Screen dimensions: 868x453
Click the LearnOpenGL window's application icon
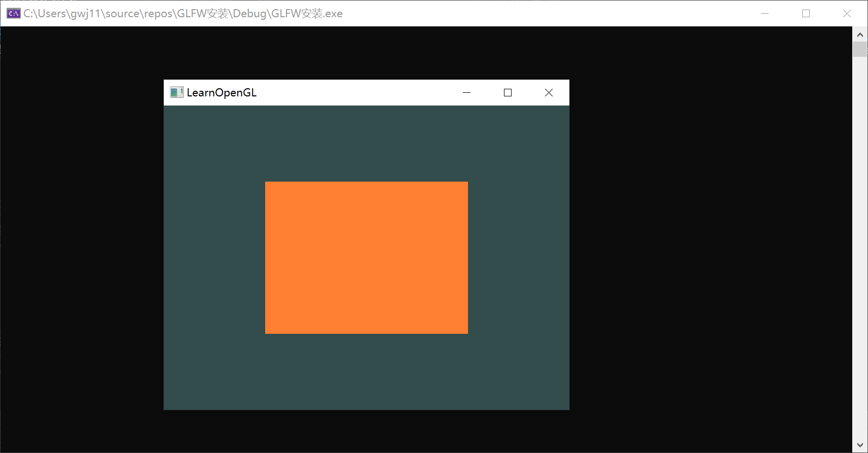click(x=176, y=92)
